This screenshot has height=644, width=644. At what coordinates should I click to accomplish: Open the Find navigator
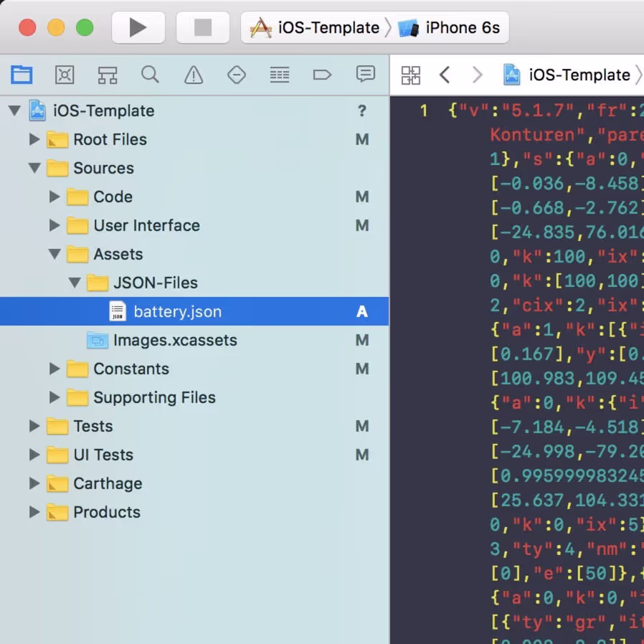point(151,75)
